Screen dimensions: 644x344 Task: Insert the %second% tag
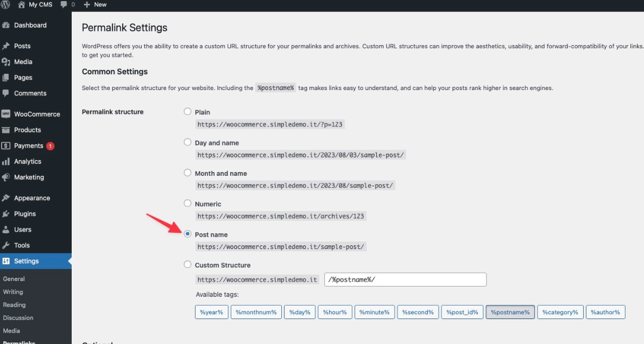(418, 312)
